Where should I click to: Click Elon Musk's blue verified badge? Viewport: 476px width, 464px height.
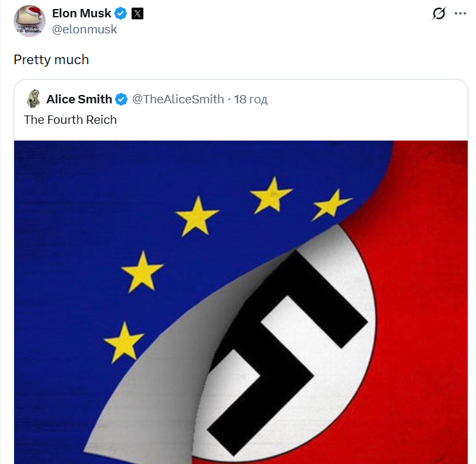[121, 13]
